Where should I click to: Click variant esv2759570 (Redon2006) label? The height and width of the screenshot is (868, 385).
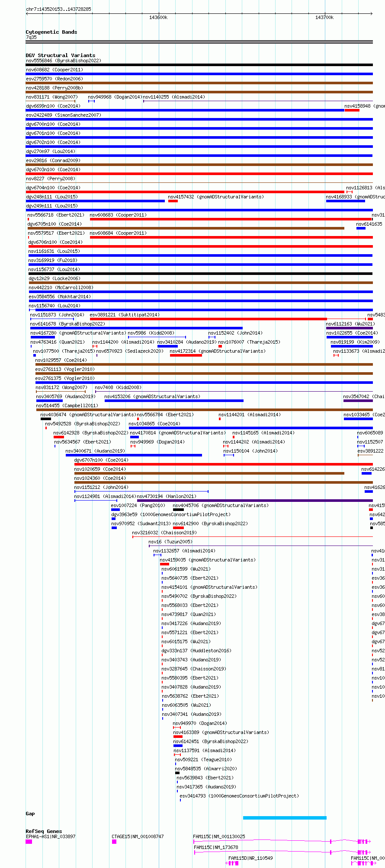[54, 79]
